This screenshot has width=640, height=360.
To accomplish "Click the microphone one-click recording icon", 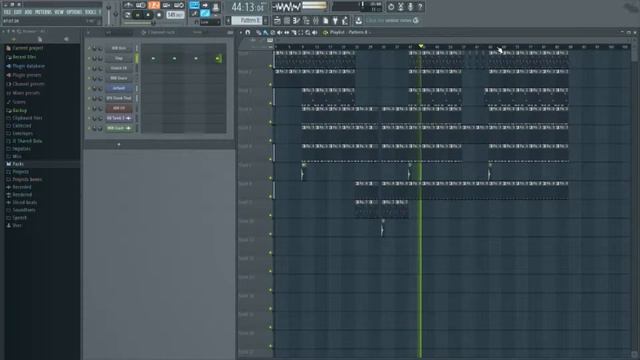I will click(x=411, y=7).
